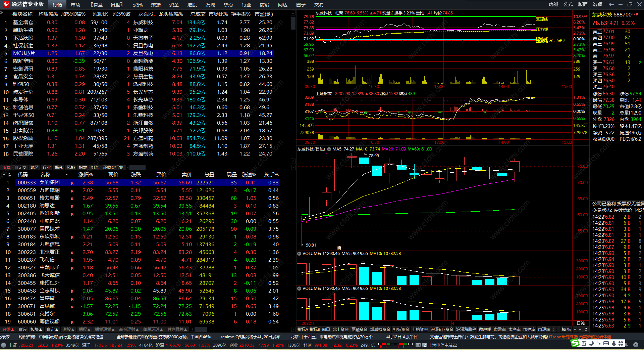Expand the 美股环球▲ category menu
644x350 pixels.
pyautogui.click(x=153, y=330)
